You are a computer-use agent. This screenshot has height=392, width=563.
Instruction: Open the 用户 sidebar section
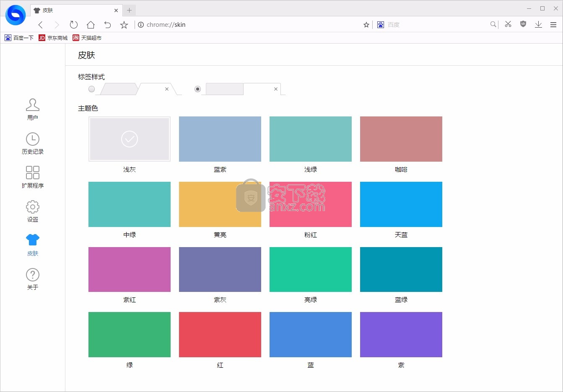33,109
